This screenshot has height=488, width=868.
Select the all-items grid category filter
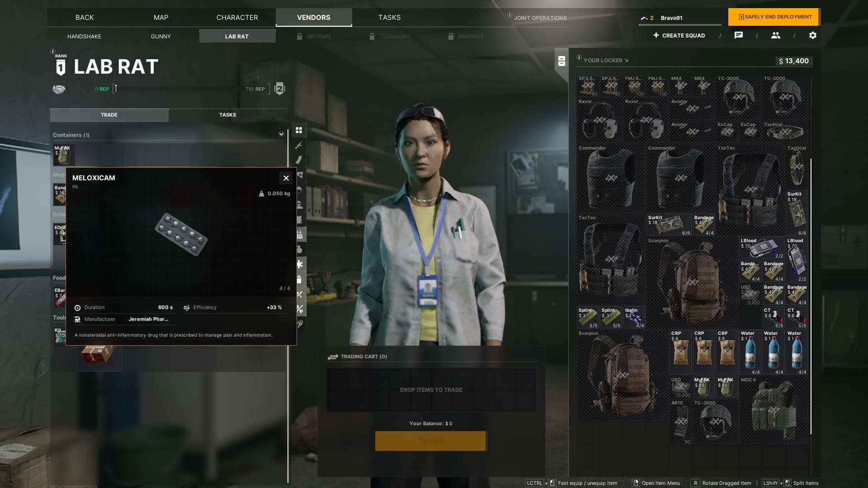click(299, 130)
